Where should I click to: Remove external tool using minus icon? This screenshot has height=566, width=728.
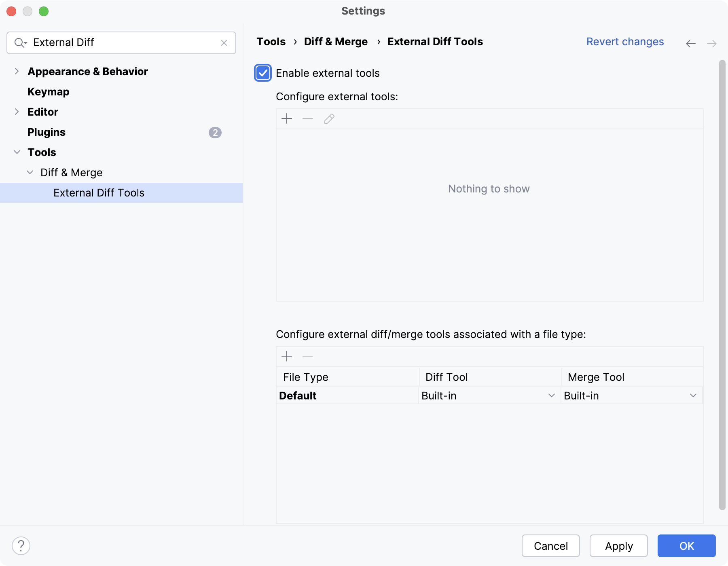pyautogui.click(x=308, y=118)
